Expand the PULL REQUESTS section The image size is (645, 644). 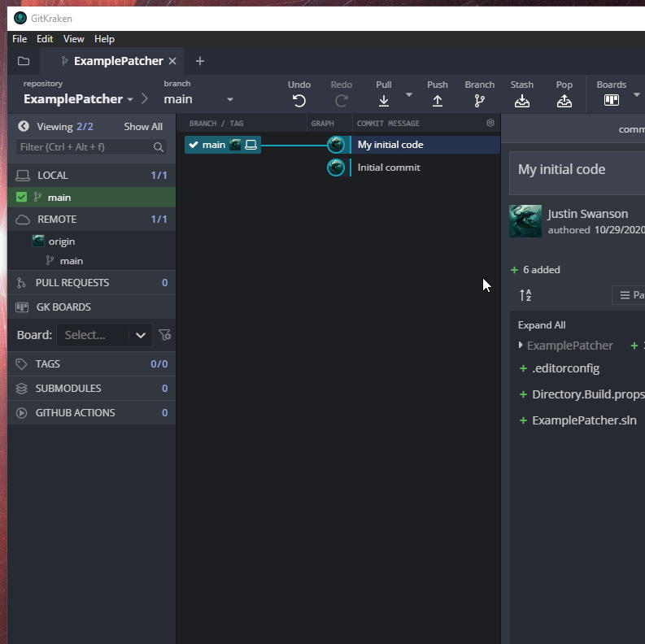91,282
